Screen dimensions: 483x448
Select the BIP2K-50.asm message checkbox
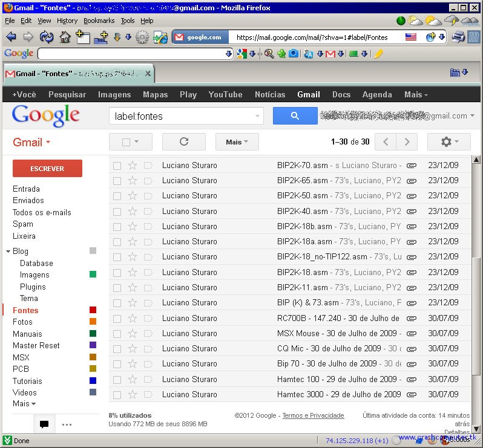117,196
